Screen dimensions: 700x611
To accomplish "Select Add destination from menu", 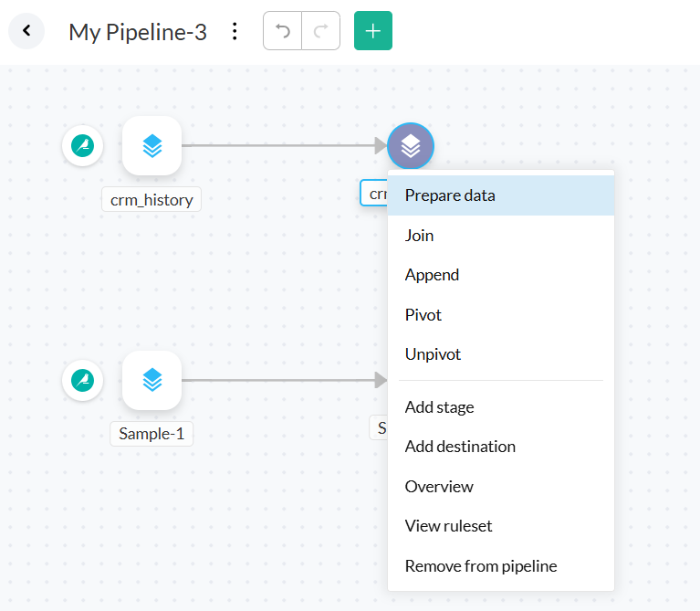I will [460, 447].
